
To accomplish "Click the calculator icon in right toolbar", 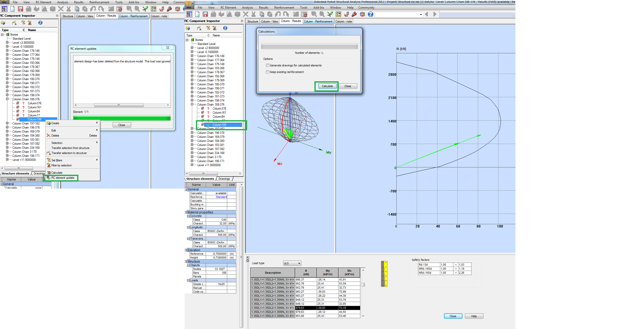I will click(304, 14).
